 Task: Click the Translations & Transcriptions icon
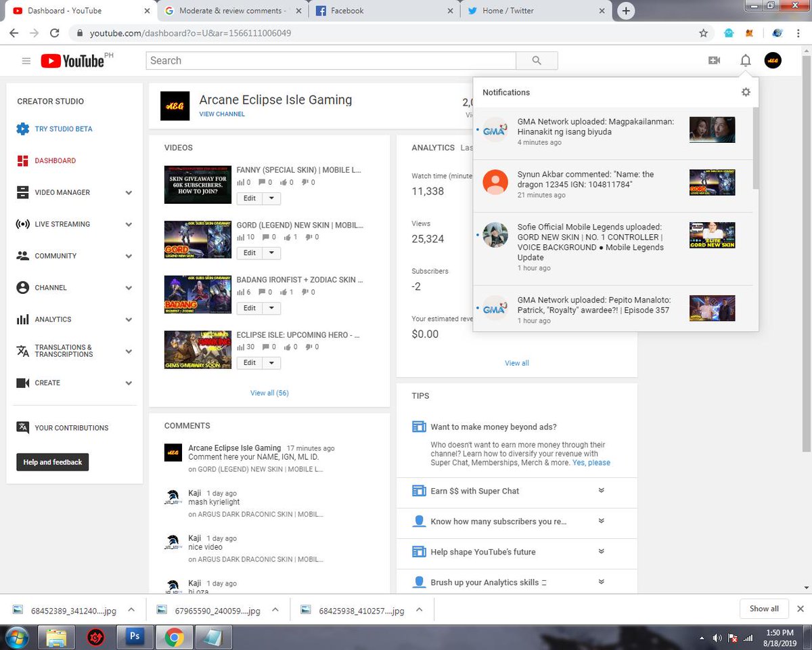click(23, 351)
